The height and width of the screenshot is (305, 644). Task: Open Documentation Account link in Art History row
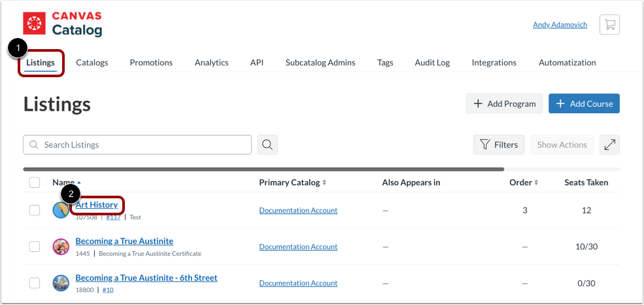point(298,211)
